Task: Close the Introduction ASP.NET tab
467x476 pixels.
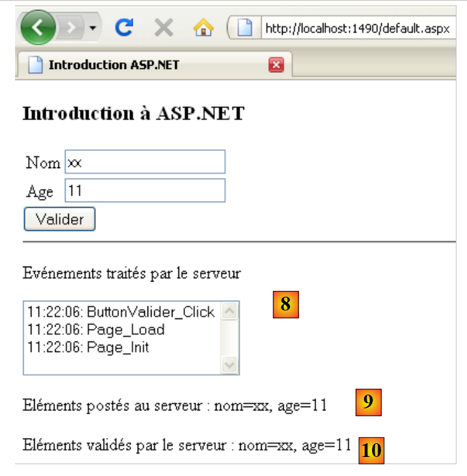Action: 276,64
